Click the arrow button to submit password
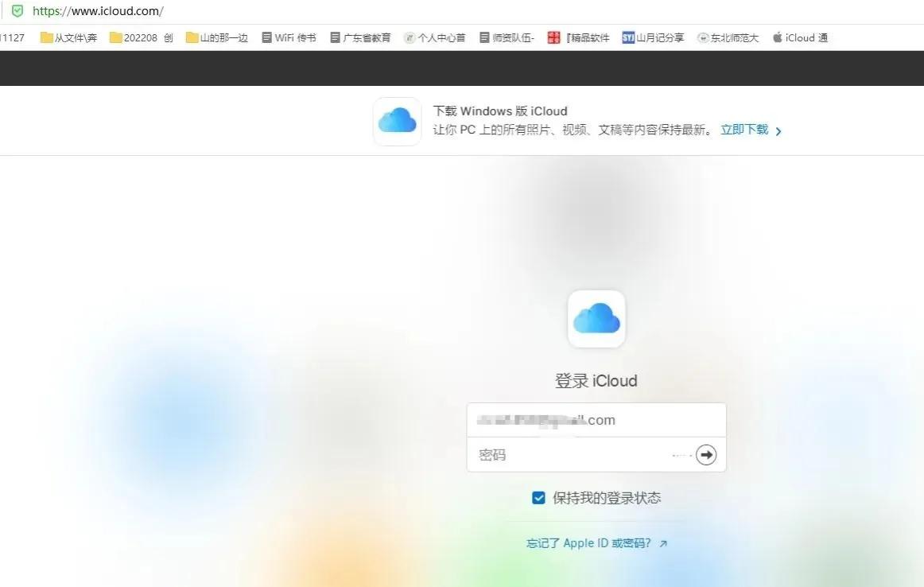 [706, 454]
